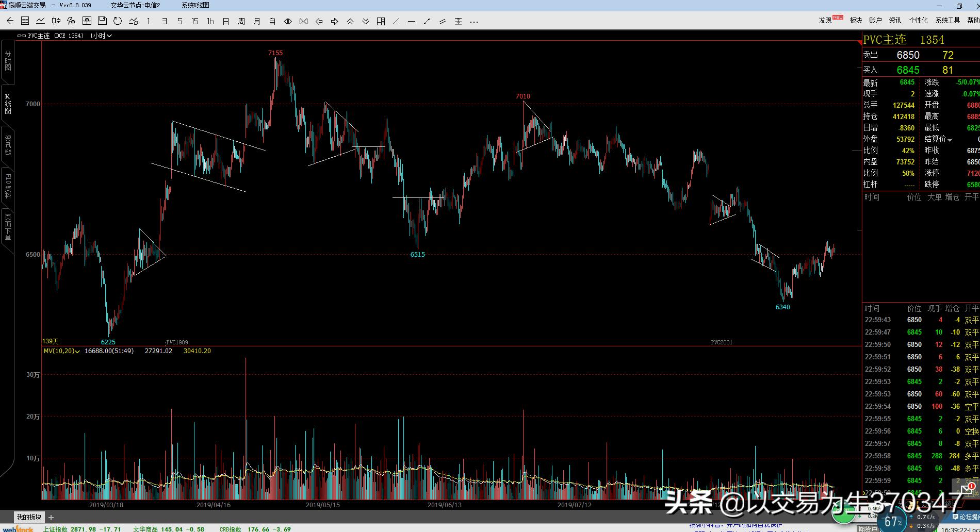Click the save diskette icon in toolbar

(102, 21)
